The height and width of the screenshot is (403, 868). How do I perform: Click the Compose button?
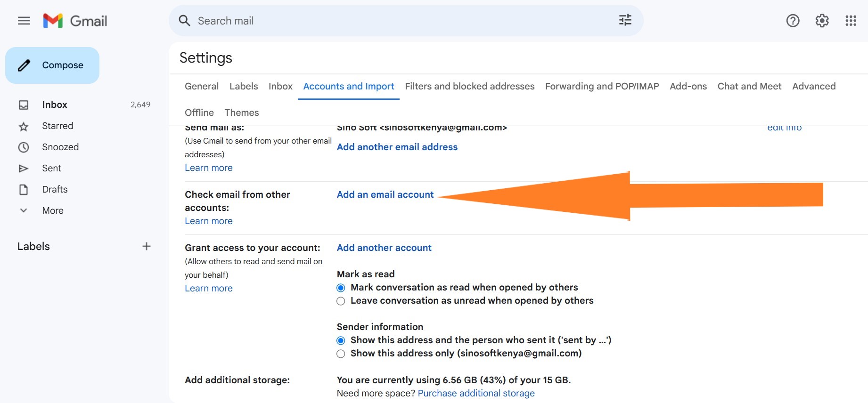tap(52, 65)
